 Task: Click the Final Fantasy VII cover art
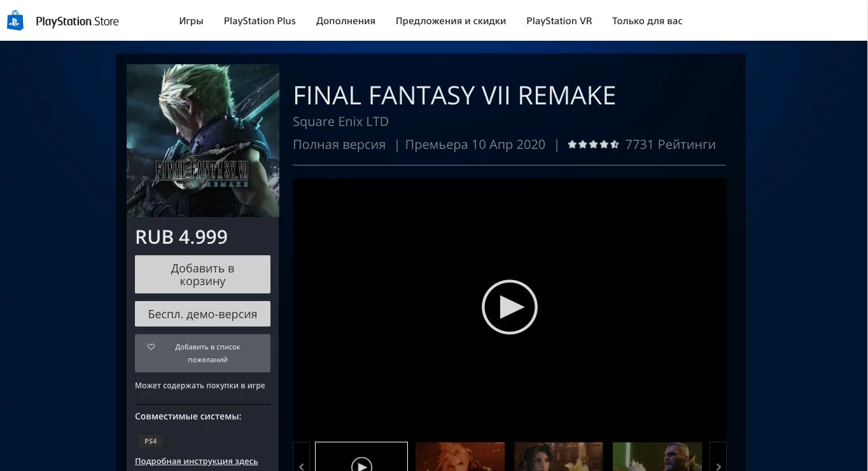tap(203, 141)
